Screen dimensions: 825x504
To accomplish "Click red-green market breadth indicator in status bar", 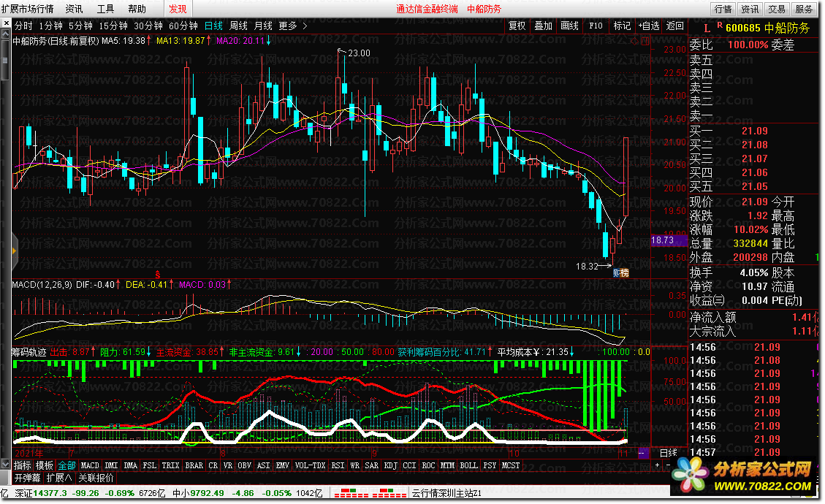I will (370, 493).
